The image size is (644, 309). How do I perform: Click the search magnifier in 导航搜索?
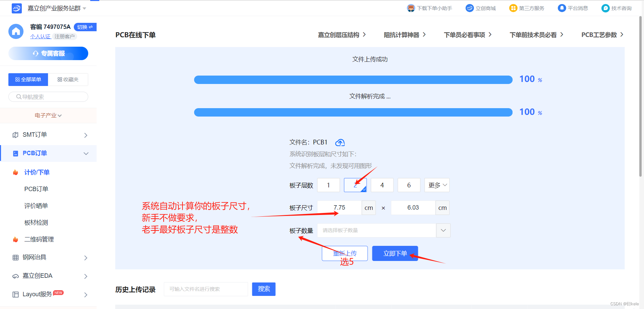click(x=19, y=97)
